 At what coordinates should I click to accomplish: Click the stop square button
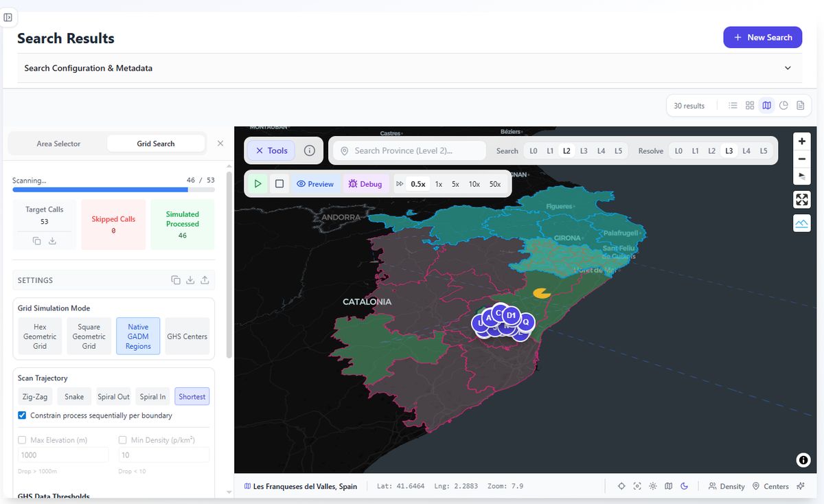coord(279,184)
